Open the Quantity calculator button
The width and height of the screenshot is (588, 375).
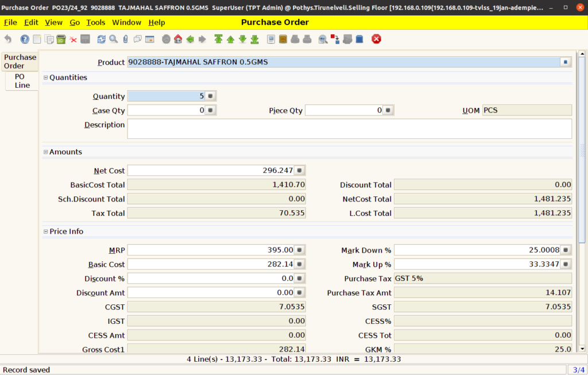210,96
